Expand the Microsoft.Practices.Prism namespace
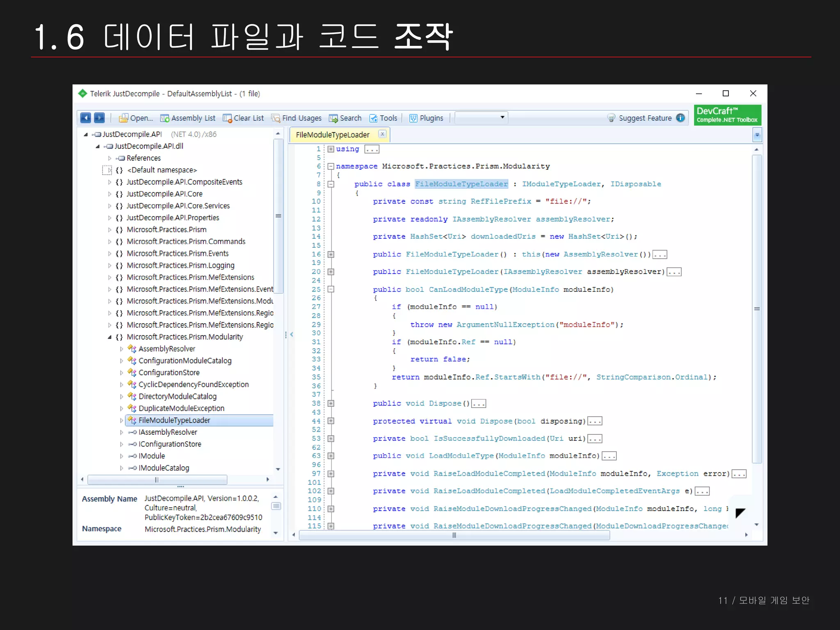Viewport: 840px width, 630px height. (x=110, y=230)
